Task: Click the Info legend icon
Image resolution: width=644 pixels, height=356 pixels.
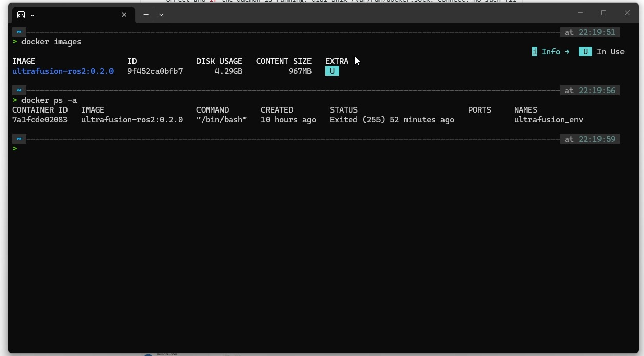Action: point(535,52)
